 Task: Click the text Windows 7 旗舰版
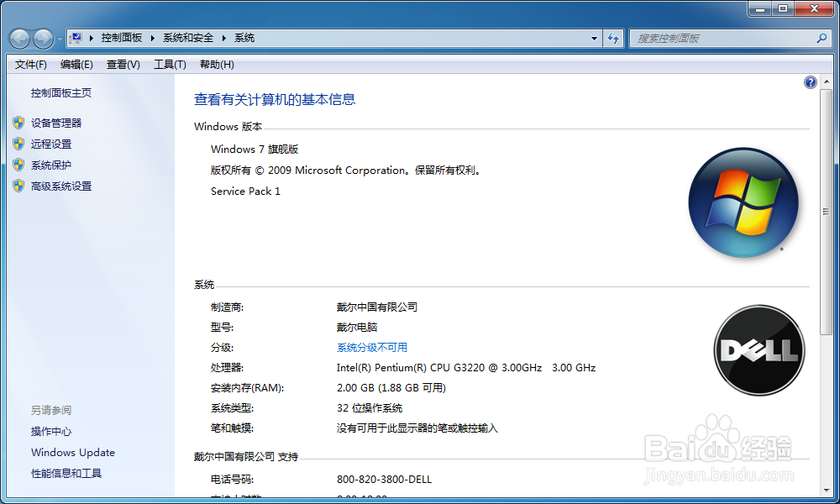click(x=255, y=150)
